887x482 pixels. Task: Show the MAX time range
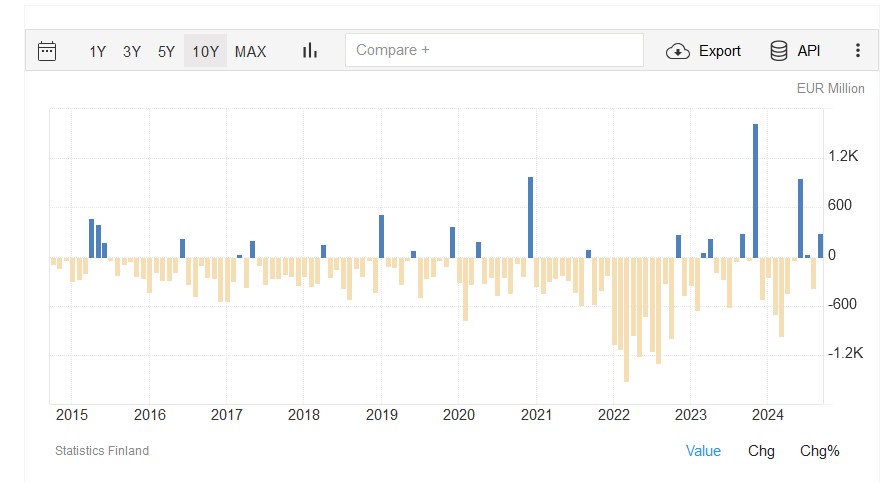pos(250,51)
